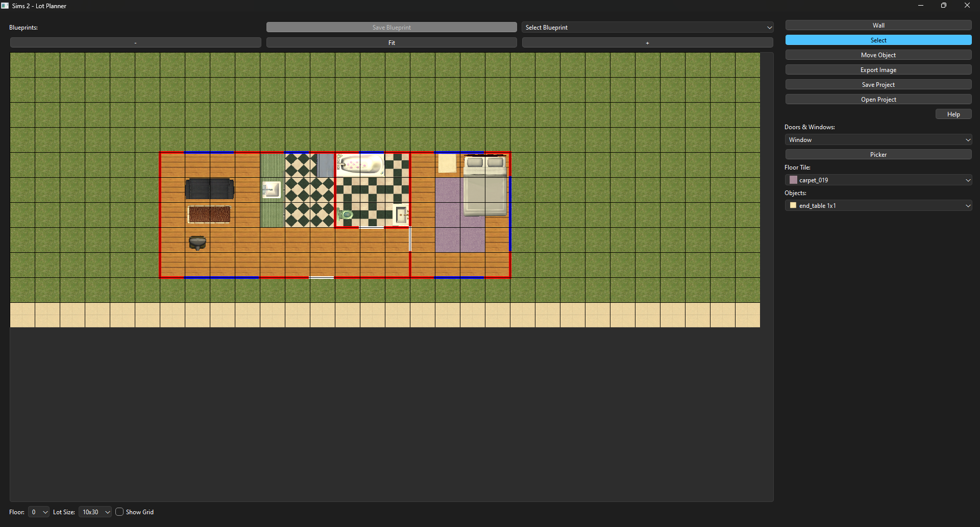The width and height of the screenshot is (980, 527).
Task: Select the kitchen sink on the green counter
Action: 272,189
